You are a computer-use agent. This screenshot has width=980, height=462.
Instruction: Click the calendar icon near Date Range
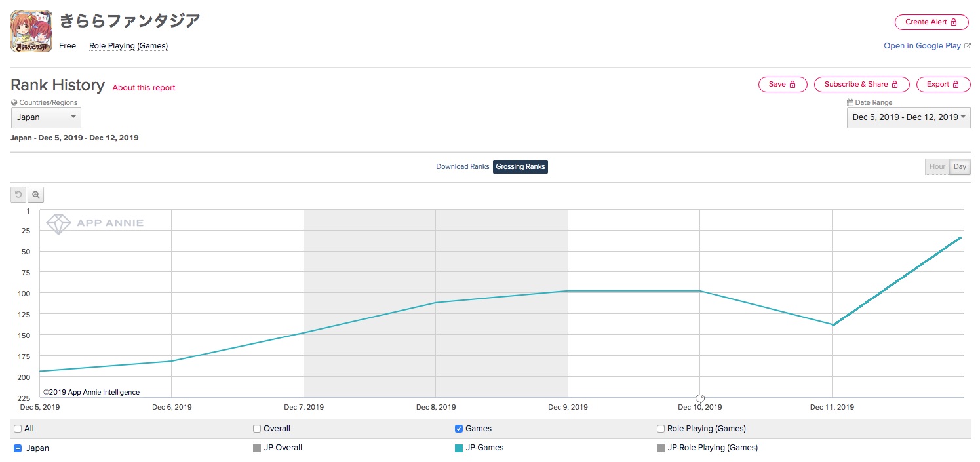click(x=850, y=103)
